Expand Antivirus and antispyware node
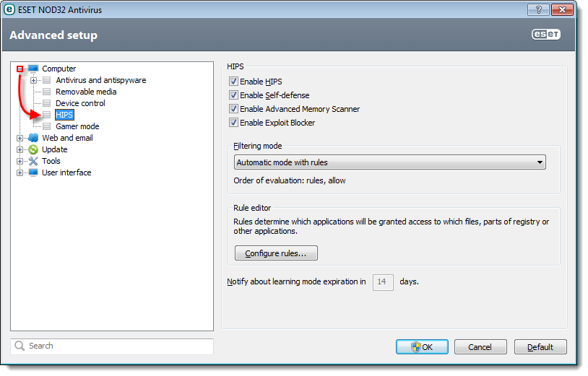 (33, 81)
